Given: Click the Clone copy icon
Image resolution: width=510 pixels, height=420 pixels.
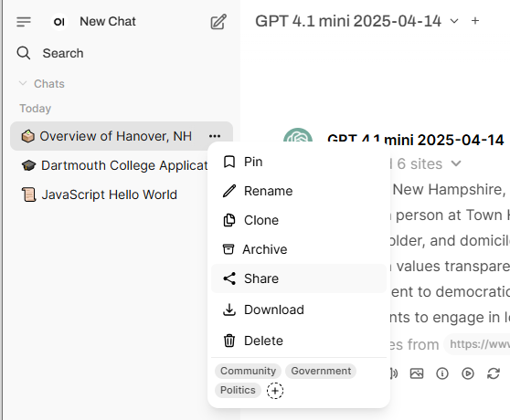Looking at the screenshot, I should click(229, 220).
